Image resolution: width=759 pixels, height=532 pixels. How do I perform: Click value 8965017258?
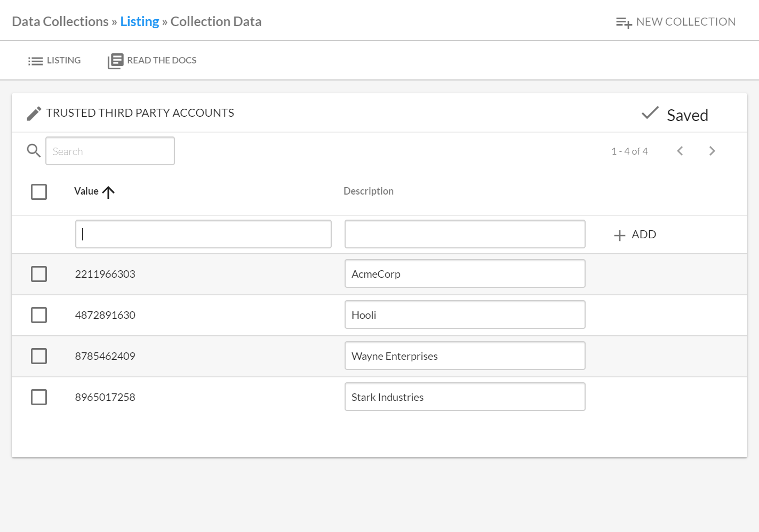tap(105, 397)
